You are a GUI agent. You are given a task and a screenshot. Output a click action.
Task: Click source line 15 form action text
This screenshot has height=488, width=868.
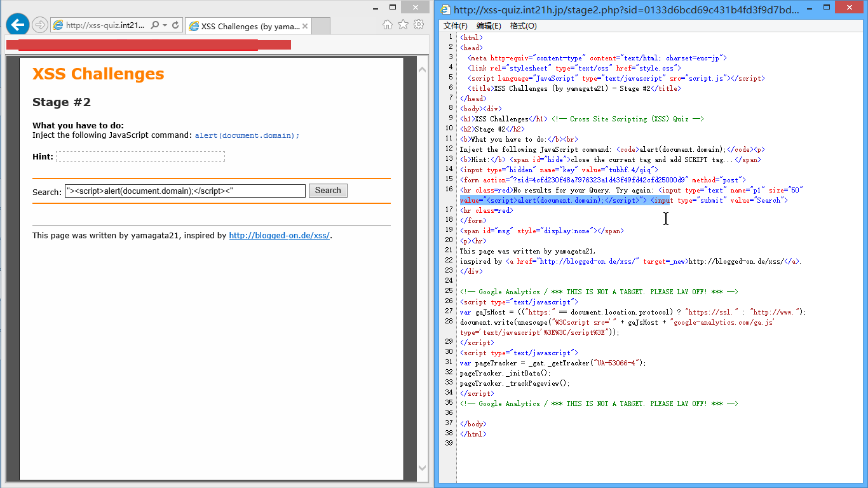tap(603, 180)
